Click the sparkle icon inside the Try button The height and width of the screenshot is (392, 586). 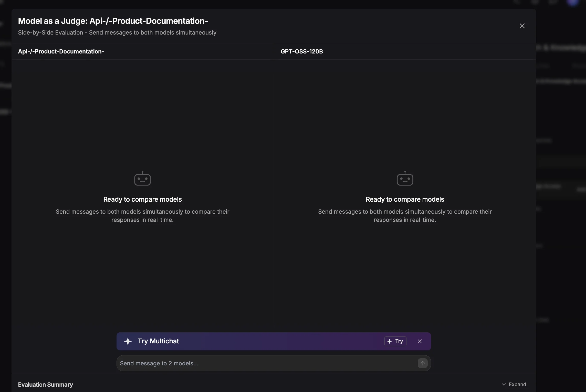click(x=390, y=341)
